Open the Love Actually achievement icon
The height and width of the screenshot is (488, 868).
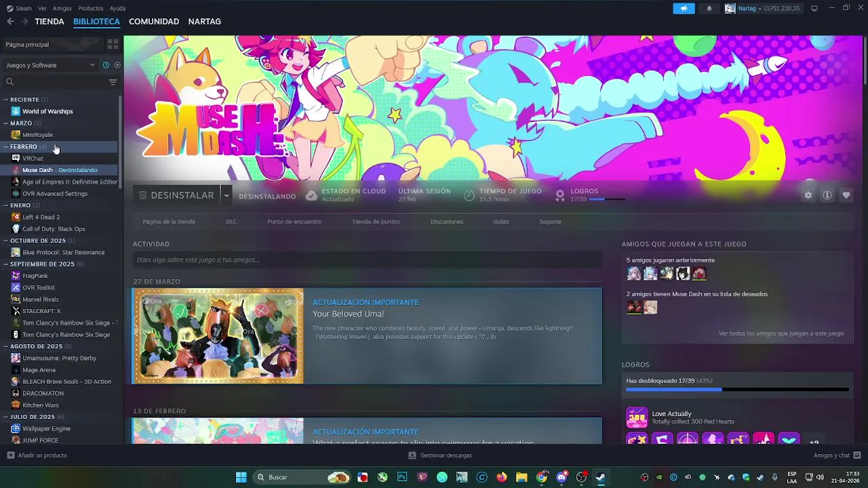pyautogui.click(x=637, y=418)
